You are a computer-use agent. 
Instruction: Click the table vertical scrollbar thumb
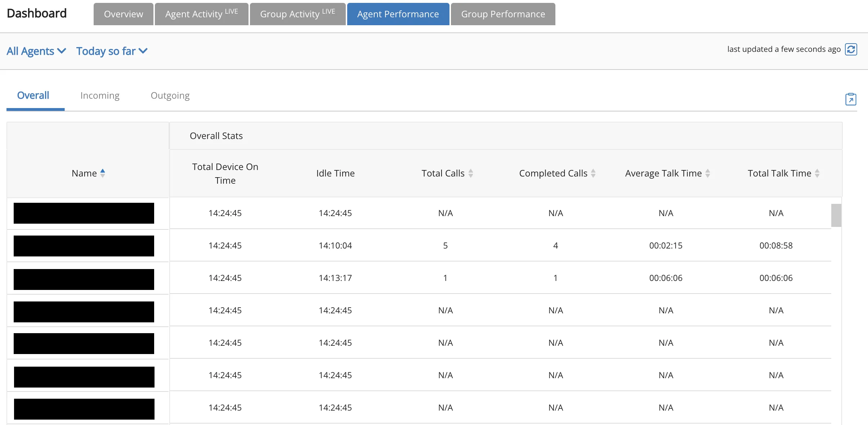(x=836, y=215)
